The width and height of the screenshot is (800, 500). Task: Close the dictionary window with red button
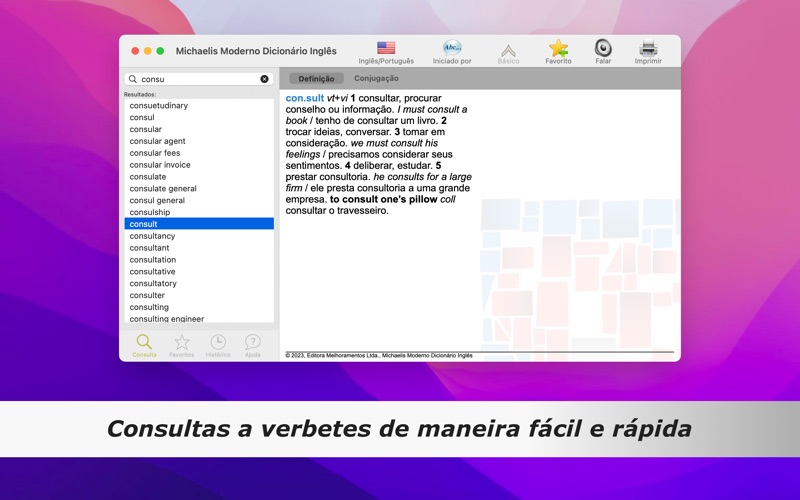tap(135, 51)
